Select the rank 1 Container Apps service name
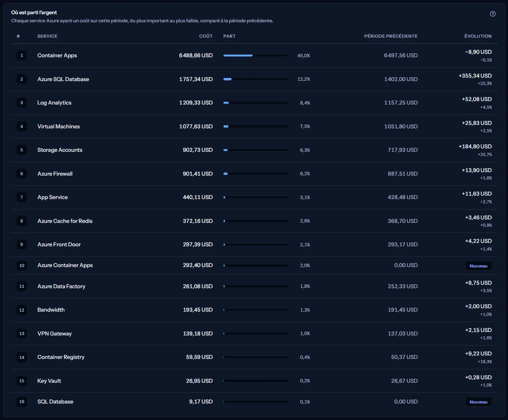Viewport: 508px width, 420px height. [x=57, y=55]
